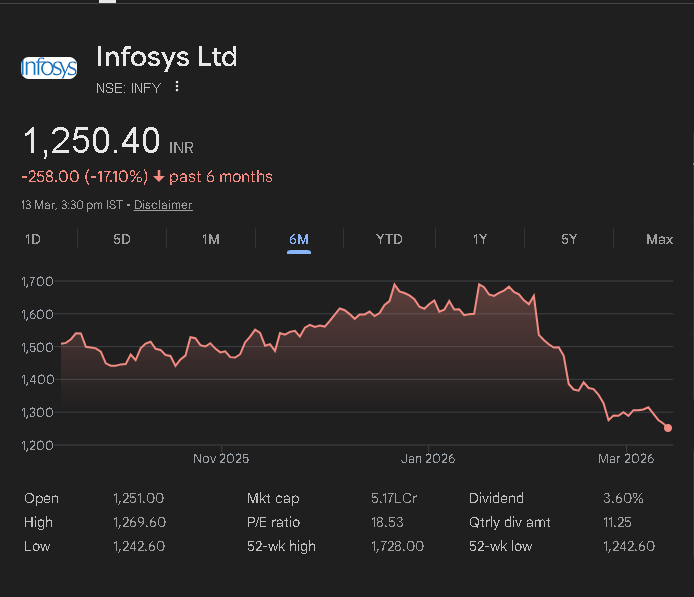The height and width of the screenshot is (597, 694).
Task: Show the Max range chart
Action: (659, 239)
